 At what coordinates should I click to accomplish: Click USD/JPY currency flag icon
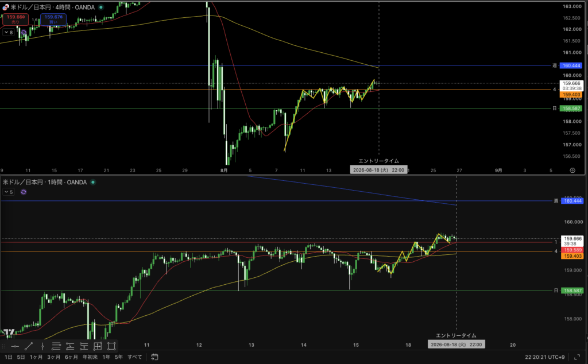tap(5, 7)
